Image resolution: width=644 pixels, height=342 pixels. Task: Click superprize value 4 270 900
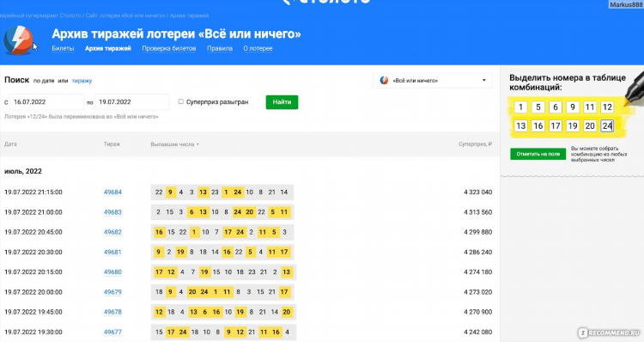pos(478,312)
